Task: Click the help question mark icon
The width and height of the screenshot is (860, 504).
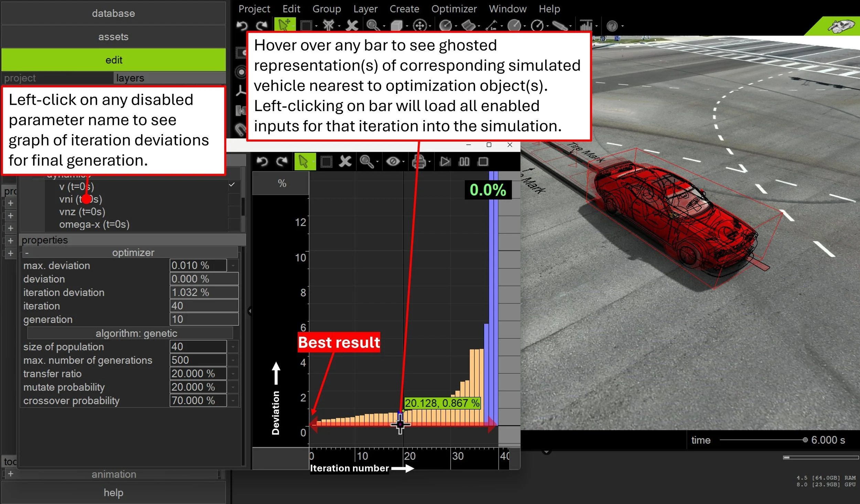Action: pyautogui.click(x=612, y=26)
